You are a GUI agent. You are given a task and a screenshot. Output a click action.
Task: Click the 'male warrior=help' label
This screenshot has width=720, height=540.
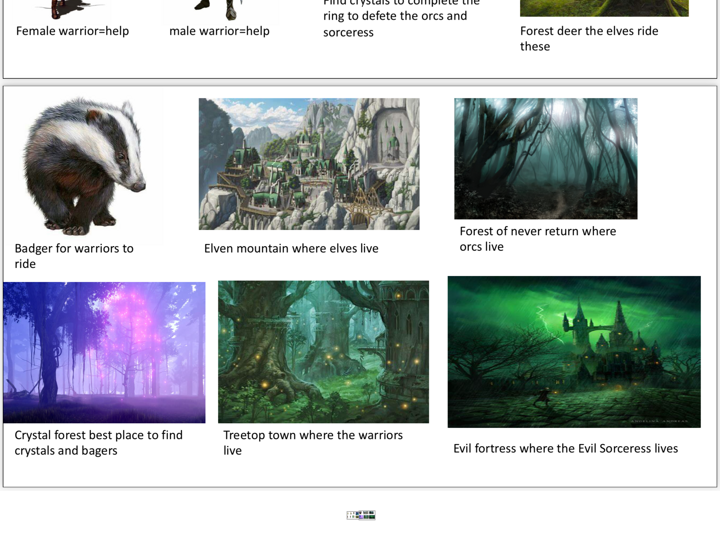click(x=219, y=31)
